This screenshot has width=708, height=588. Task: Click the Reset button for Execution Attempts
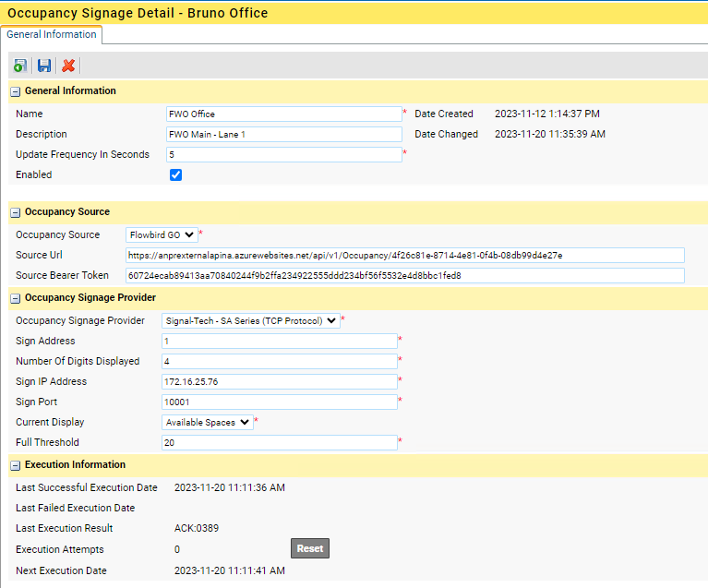[x=310, y=548]
